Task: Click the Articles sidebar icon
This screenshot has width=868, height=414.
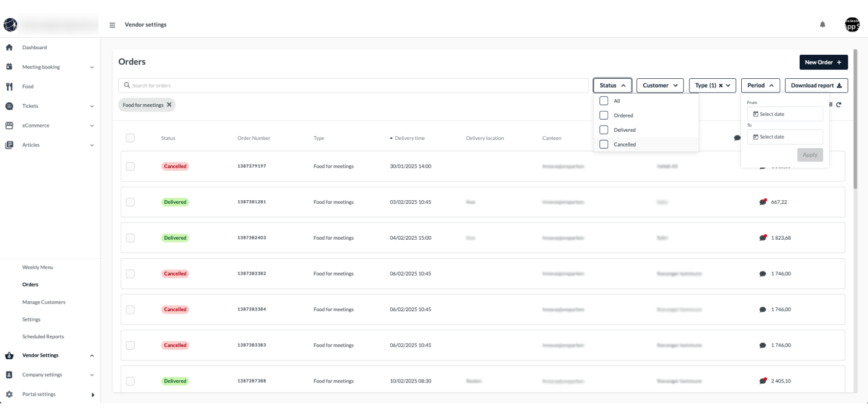Action: click(x=9, y=145)
